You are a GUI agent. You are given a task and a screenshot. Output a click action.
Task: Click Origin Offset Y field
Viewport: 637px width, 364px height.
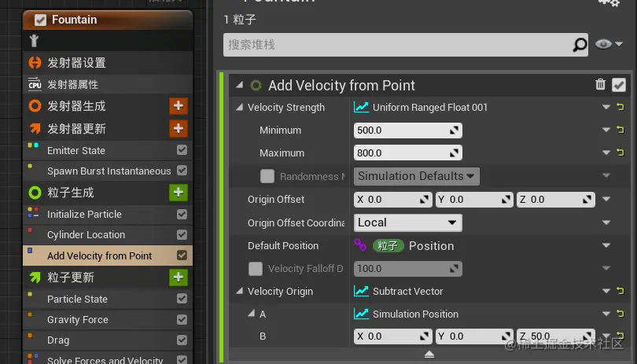[474, 200]
